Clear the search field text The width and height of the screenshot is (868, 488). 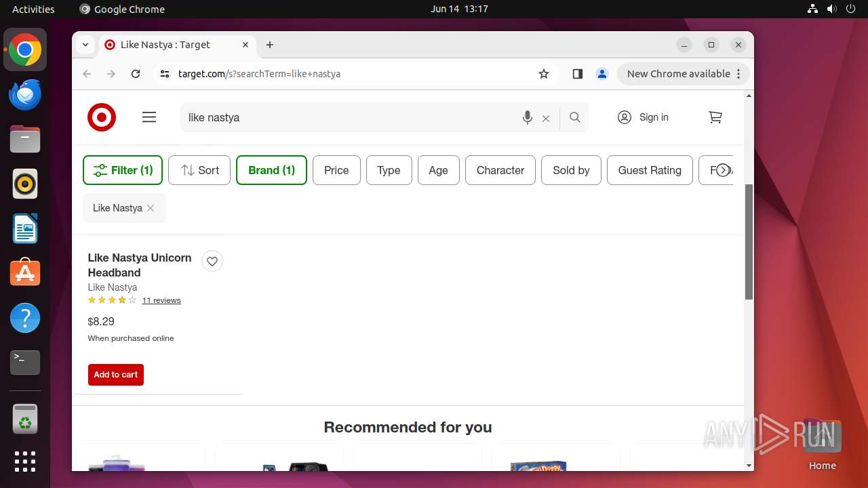point(546,118)
